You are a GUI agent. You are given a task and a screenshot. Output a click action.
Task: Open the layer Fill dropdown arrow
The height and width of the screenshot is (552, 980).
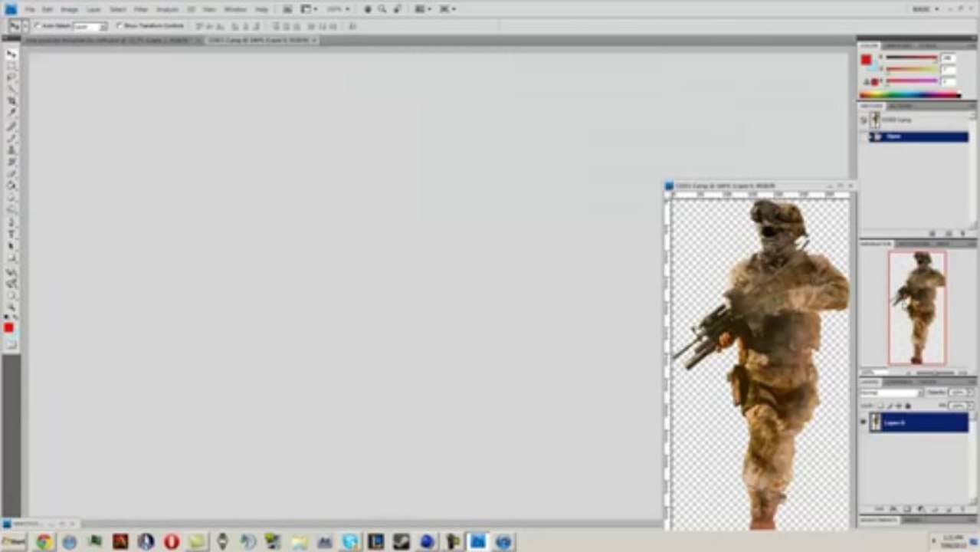(971, 406)
